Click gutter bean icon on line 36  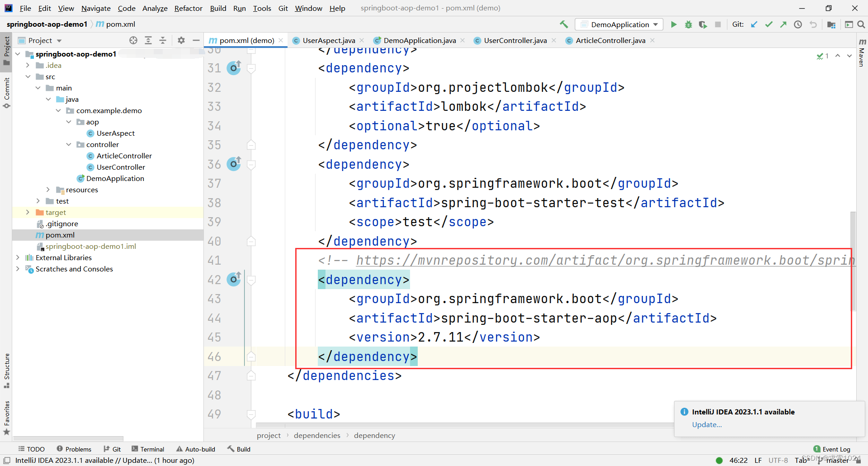pos(234,164)
